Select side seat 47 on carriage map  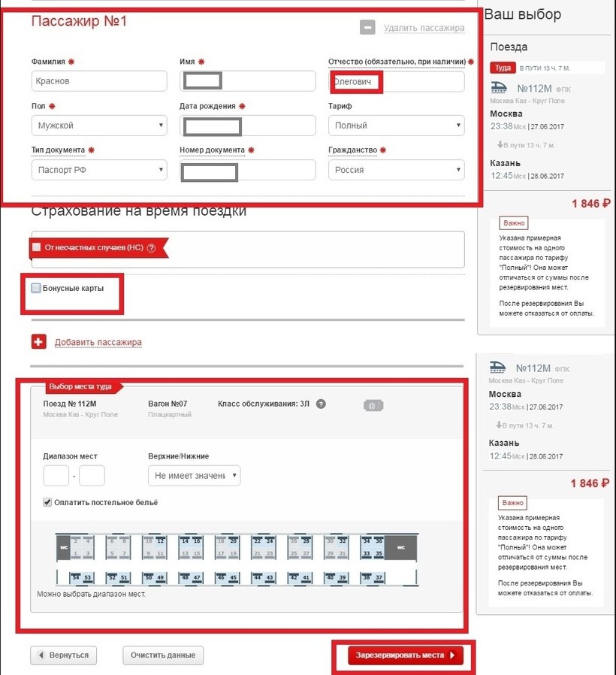point(197,578)
